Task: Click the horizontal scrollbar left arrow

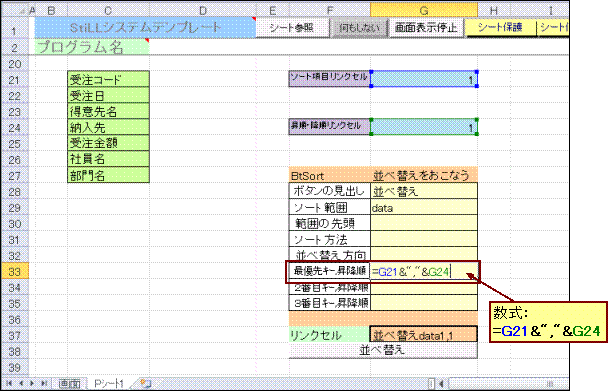Action: (441, 384)
